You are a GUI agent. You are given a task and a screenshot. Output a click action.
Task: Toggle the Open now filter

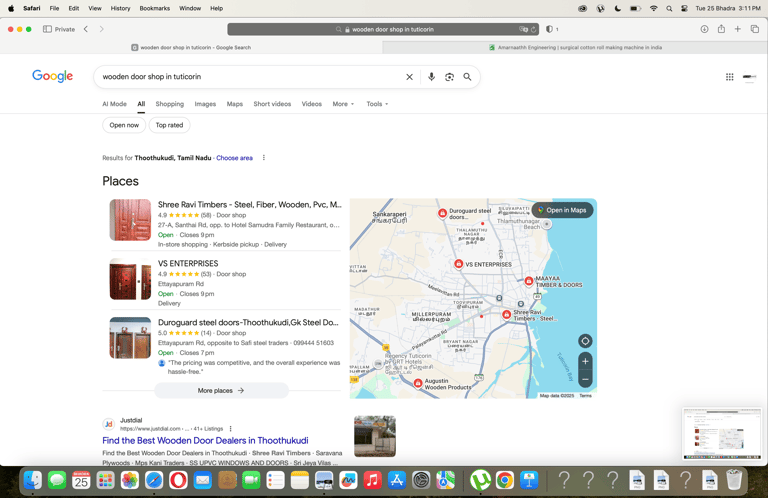pos(124,125)
